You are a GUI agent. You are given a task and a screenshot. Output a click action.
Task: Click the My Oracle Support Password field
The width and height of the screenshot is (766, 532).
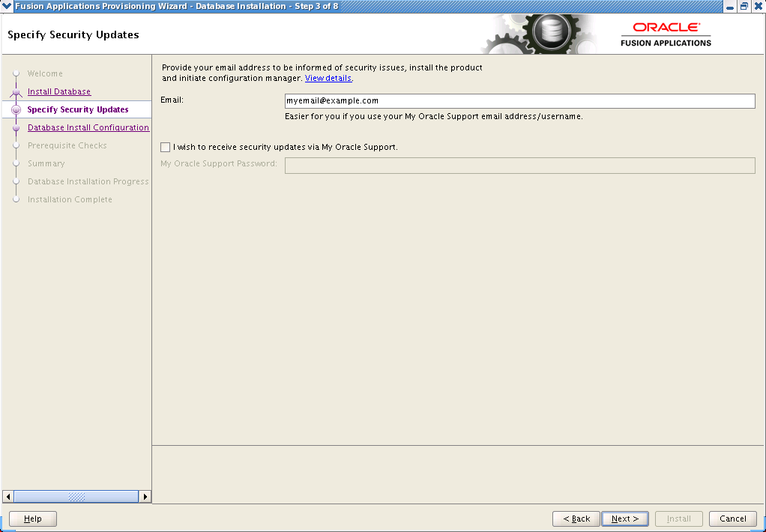(520, 165)
